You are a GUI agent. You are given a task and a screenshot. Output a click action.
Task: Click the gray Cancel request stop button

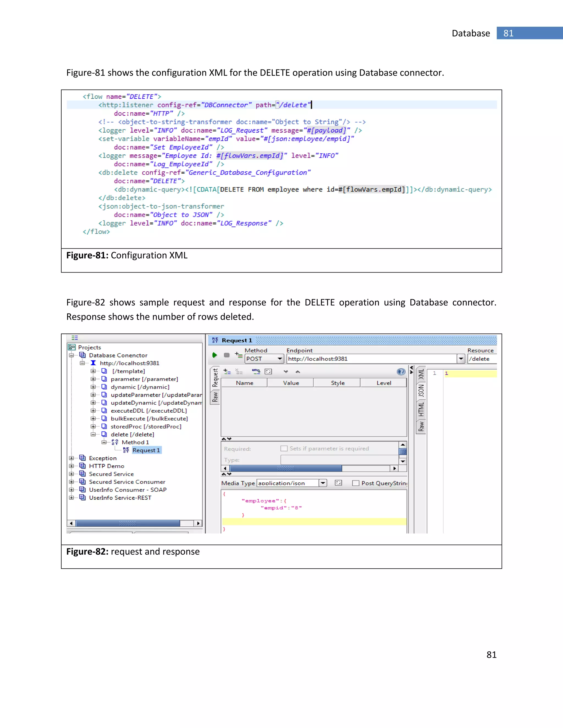[x=227, y=355]
